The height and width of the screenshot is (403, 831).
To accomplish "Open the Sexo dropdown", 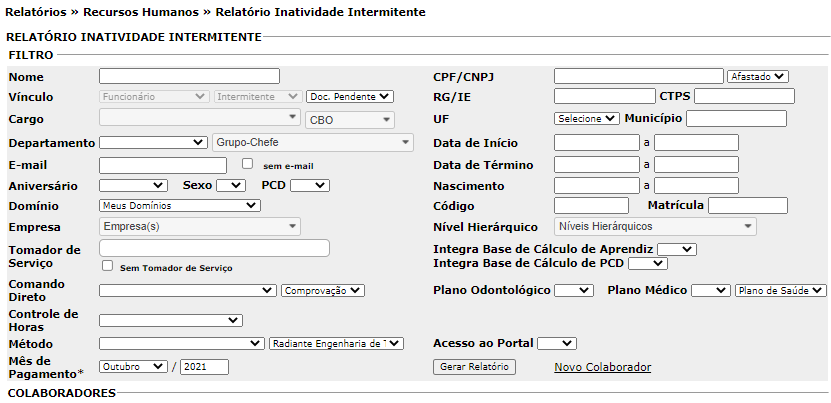I will click(x=230, y=185).
